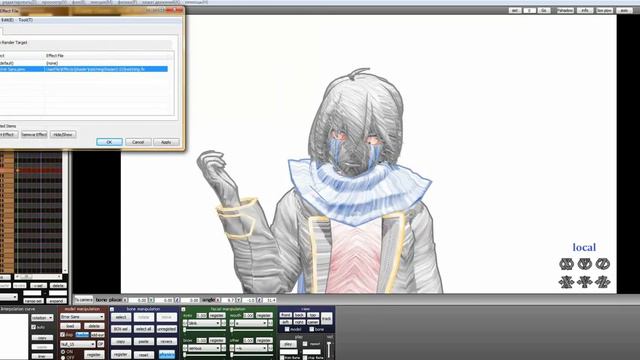This screenshot has height=360, width=640.
Task: Apply changes in effect dialog
Action: tap(166, 142)
